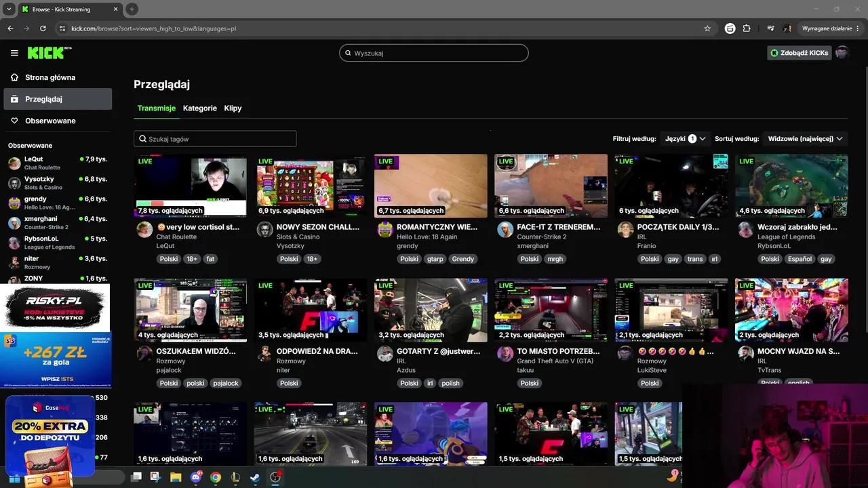Open the Chrome tab search dropdown arrow
868x488 pixels.
(9, 9)
